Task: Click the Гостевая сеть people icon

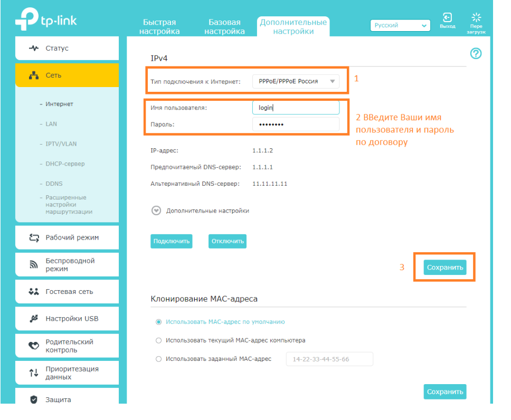Action: point(34,292)
